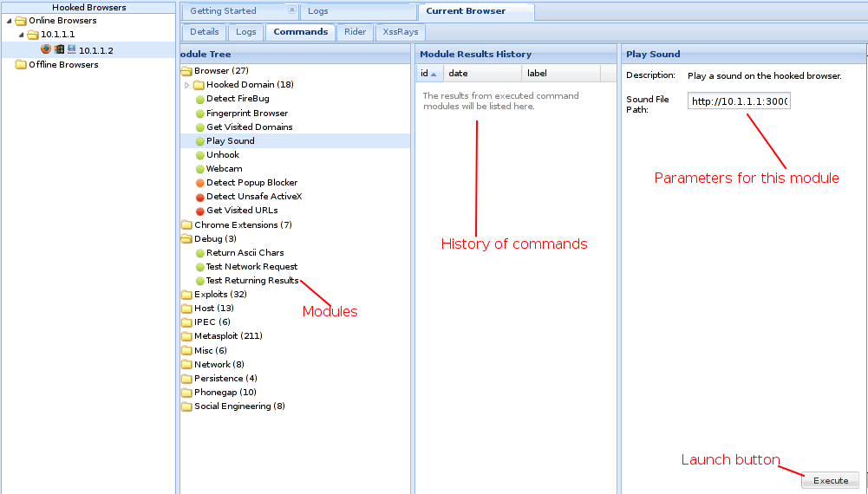This screenshot has height=494, width=868.
Task: Expand the Hooked Domain folder
Action: 186,85
